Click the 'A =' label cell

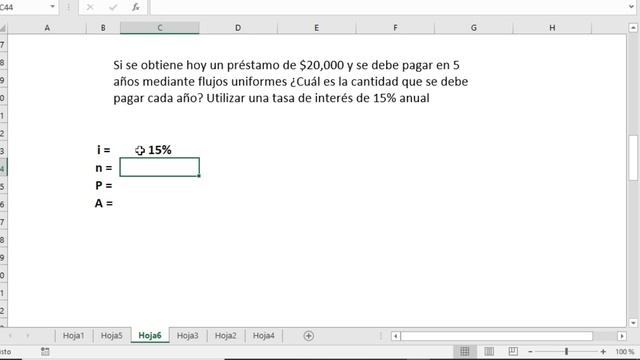103,203
